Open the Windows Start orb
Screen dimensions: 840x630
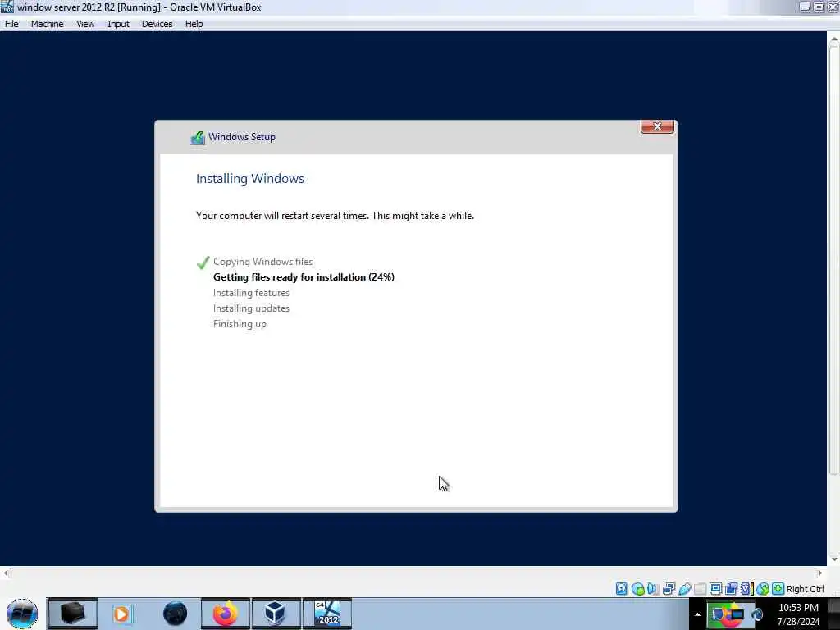[22, 614]
